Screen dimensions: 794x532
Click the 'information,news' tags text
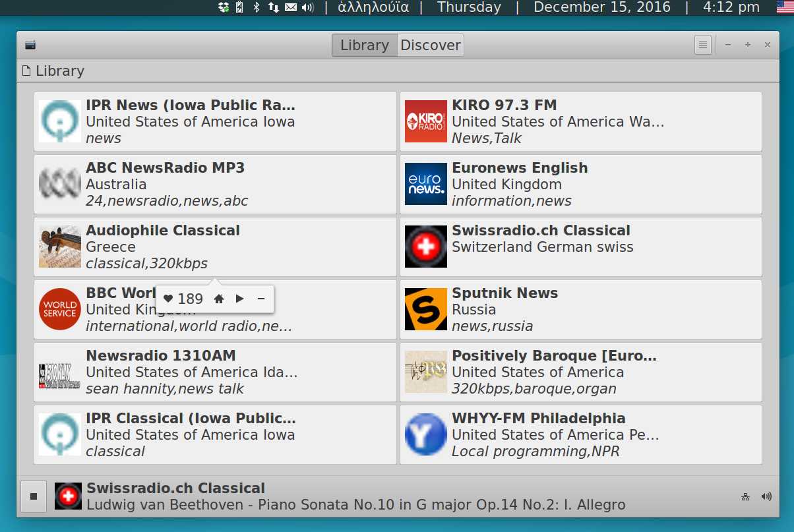(512, 201)
